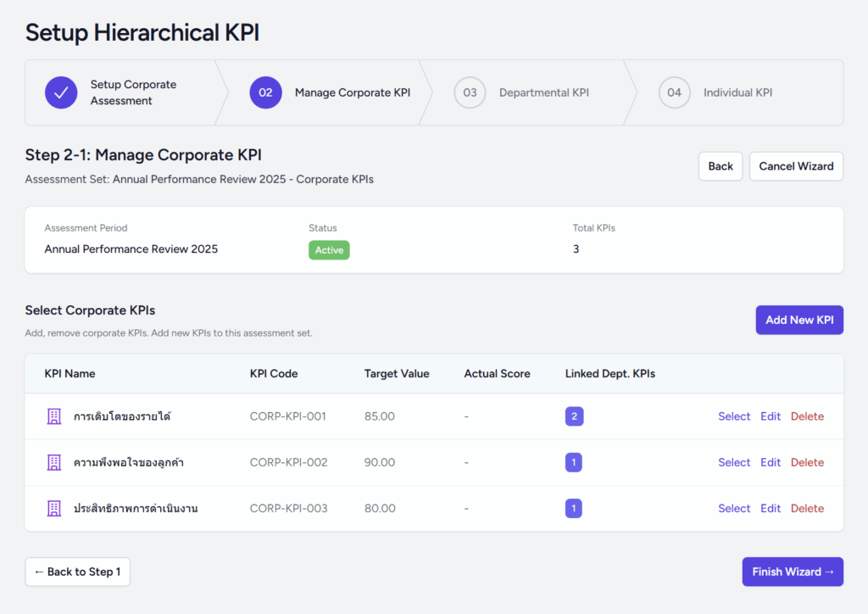Viewport: 868px width, 614px height.
Task: Click the 03 Departmental KPI step circle
Action: (470, 92)
